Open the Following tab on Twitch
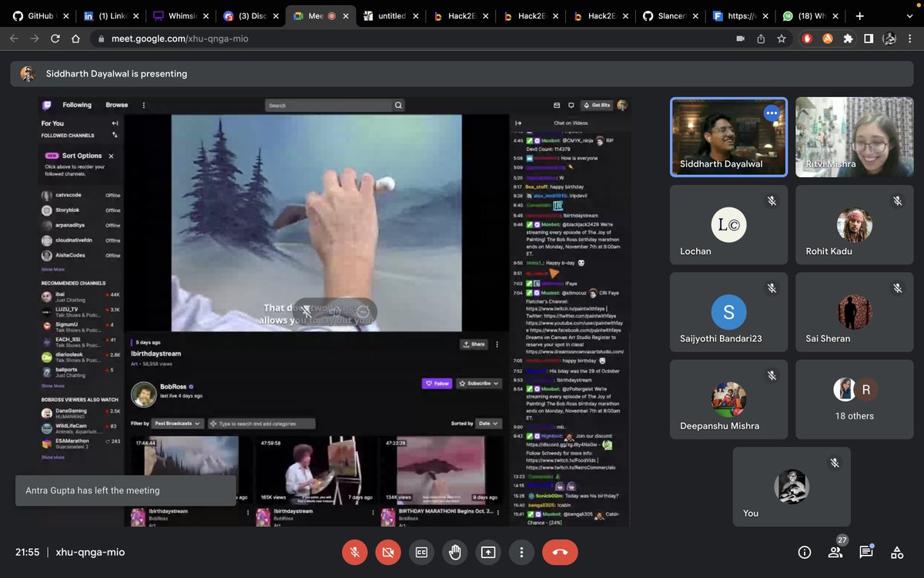Screen dimensions: 924x578 [77, 105]
